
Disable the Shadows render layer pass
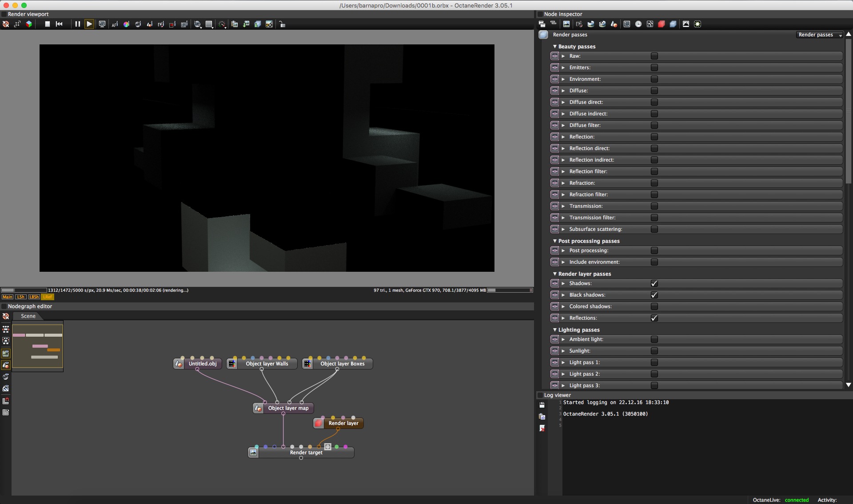(x=654, y=283)
